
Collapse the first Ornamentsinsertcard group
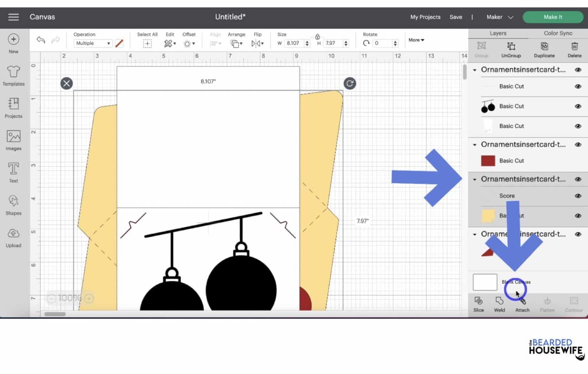pyautogui.click(x=475, y=70)
